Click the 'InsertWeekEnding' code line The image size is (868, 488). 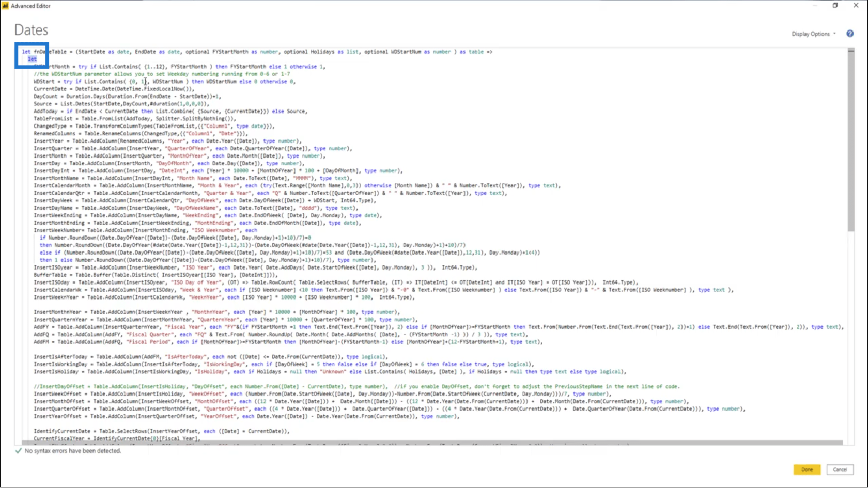click(208, 215)
